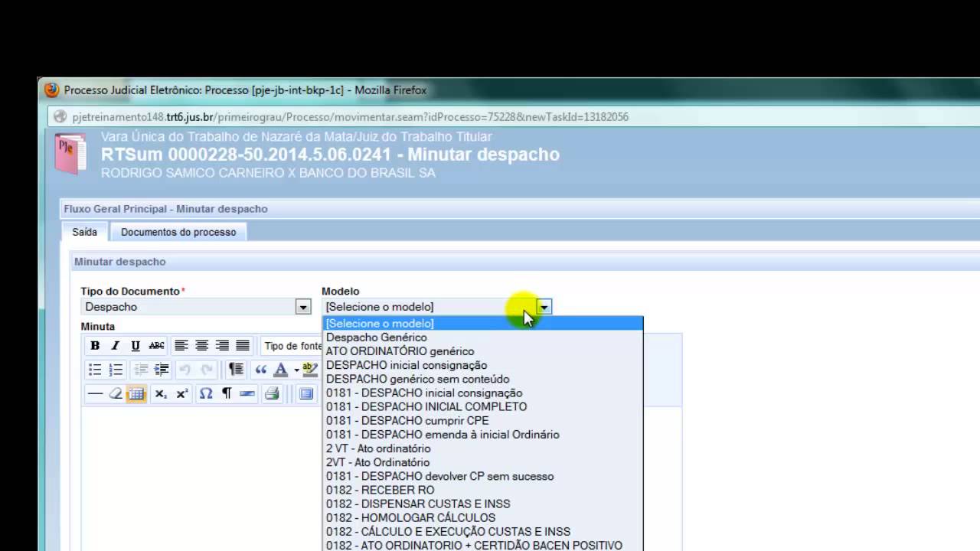Screen dimensions: 980x551
Task: Open the Tipo de fonte dropdown
Action: click(x=292, y=346)
